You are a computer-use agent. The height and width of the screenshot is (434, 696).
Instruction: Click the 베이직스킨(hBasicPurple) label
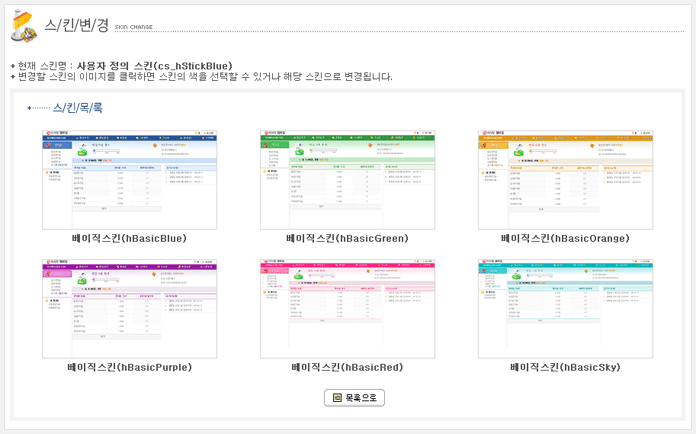coord(129,367)
